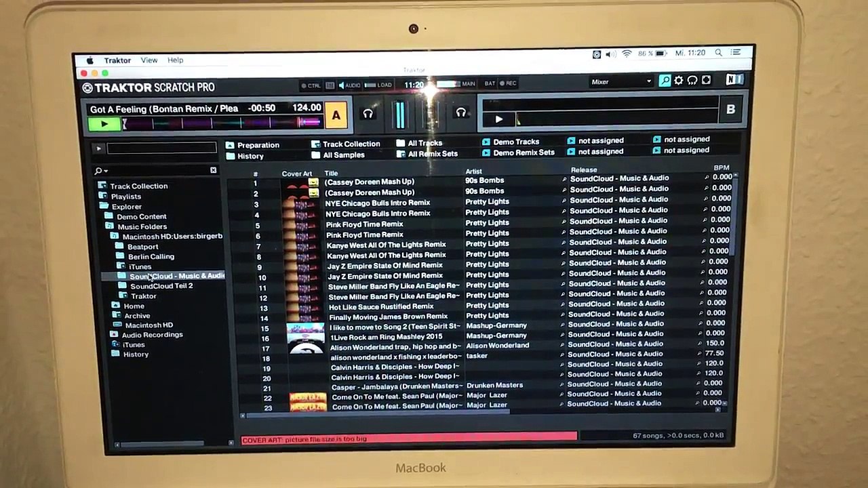Sort by the Artist column header
The height and width of the screenshot is (488, 868).
473,171
